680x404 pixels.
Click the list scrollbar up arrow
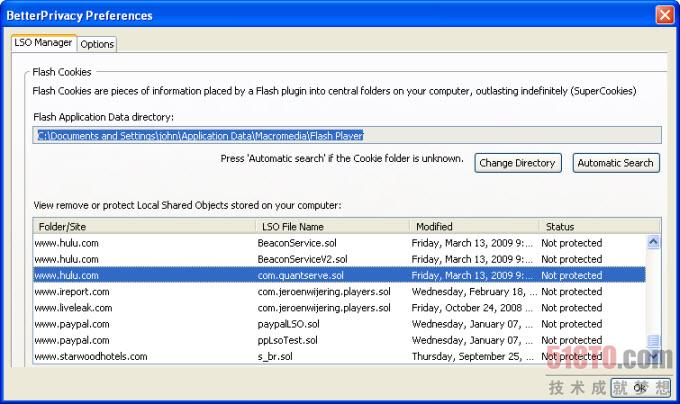click(x=653, y=242)
